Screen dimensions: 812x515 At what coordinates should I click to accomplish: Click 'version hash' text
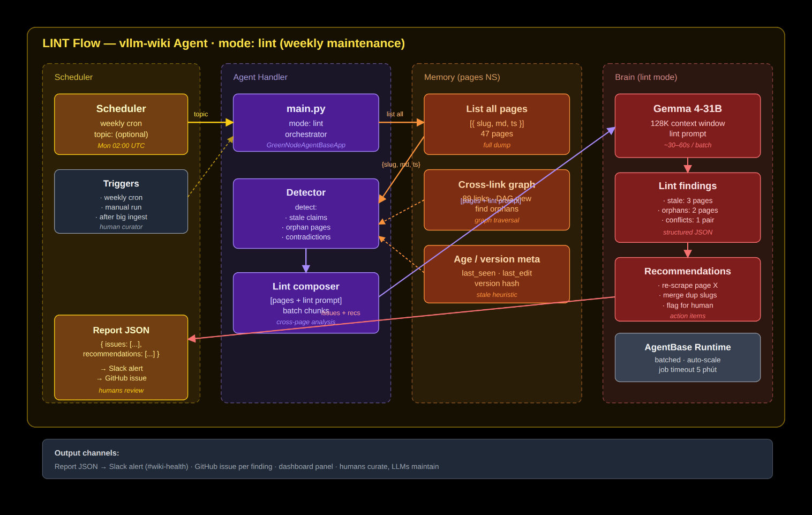click(497, 283)
